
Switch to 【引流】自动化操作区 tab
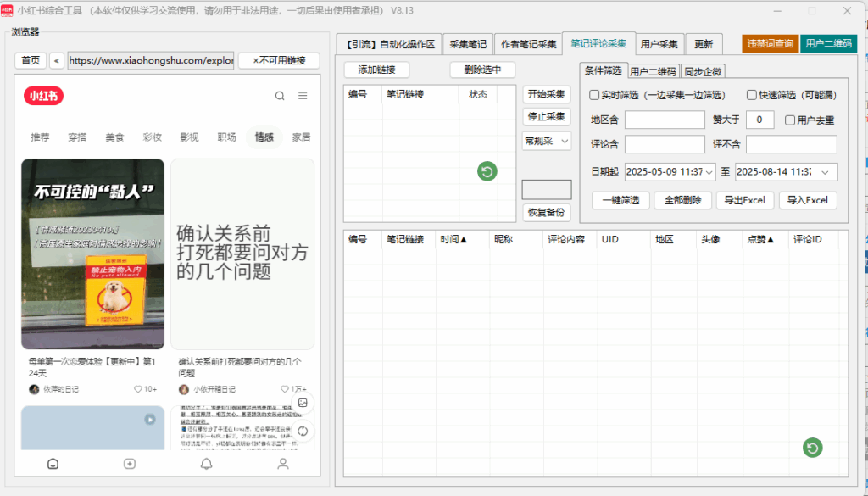pos(389,44)
